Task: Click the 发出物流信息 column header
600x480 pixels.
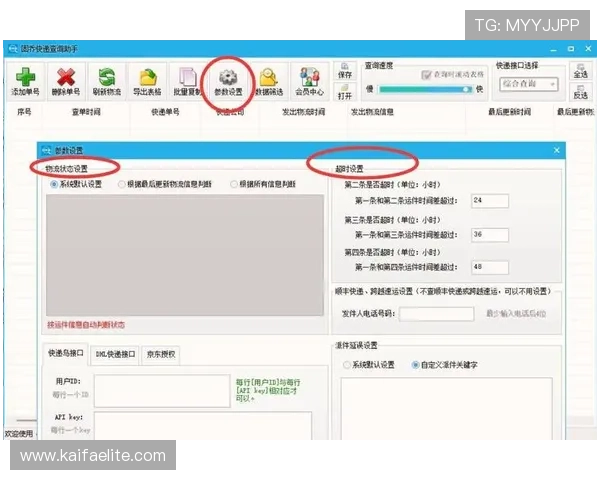Action: pos(372,112)
